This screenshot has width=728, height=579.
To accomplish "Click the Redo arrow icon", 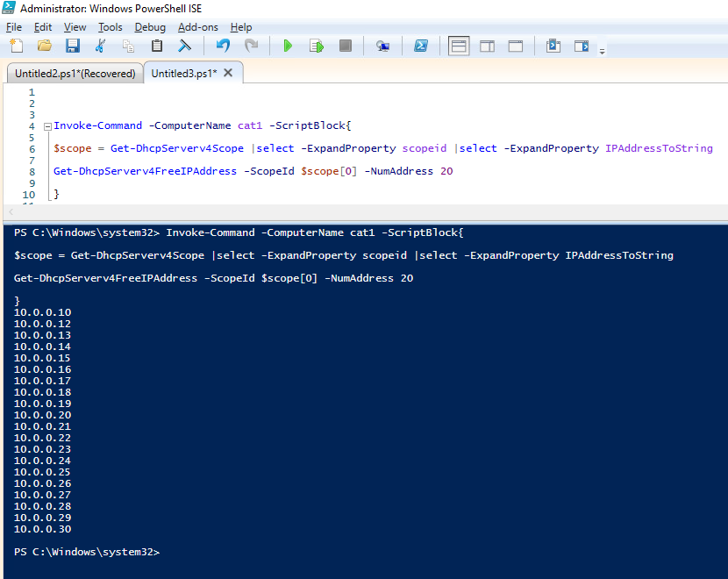I will (251, 46).
